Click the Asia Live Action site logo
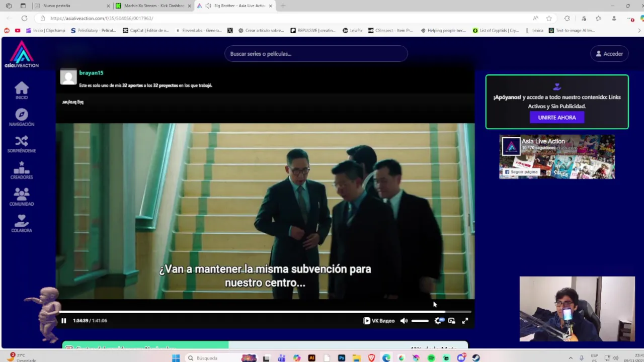The width and height of the screenshot is (644, 362). (21, 54)
